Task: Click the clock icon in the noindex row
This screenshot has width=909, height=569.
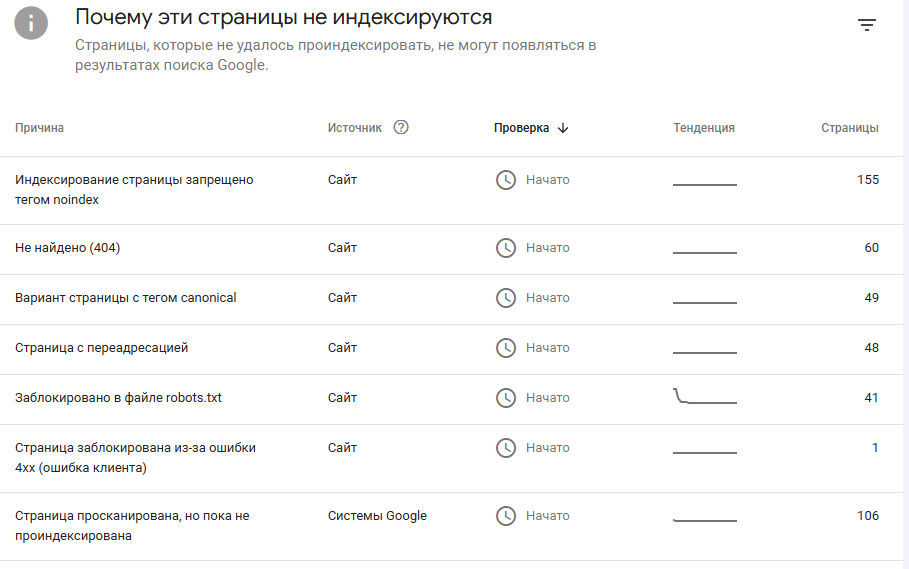Action: [506, 180]
